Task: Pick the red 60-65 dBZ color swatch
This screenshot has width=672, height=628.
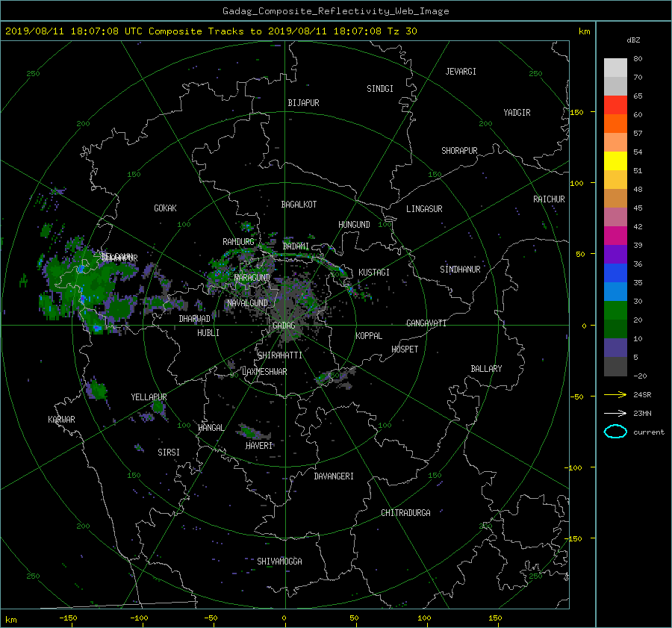Action: 615,105
